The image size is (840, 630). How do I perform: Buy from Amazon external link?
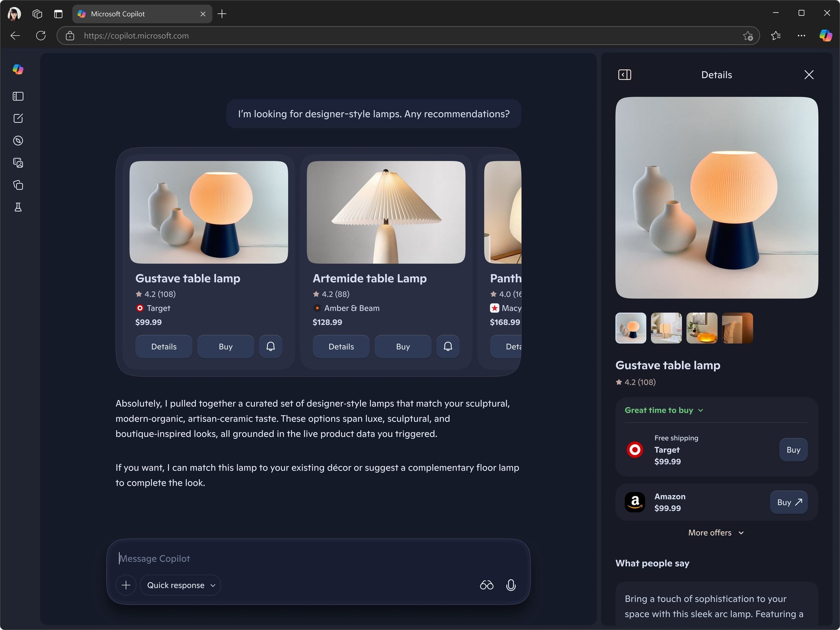(x=789, y=502)
